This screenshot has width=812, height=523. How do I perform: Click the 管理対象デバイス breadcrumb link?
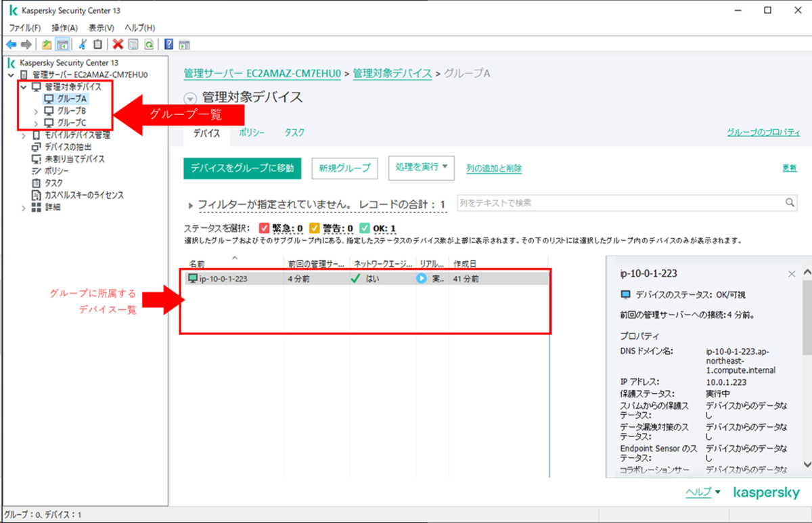pos(392,73)
